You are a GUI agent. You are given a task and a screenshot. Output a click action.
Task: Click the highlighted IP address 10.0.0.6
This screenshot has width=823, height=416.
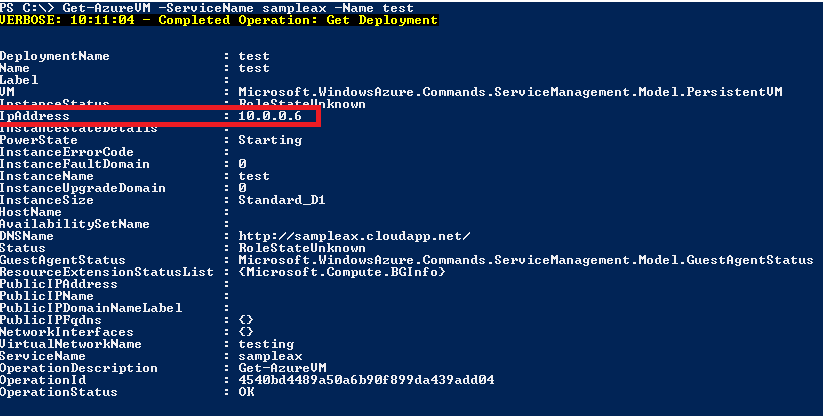[x=270, y=116]
